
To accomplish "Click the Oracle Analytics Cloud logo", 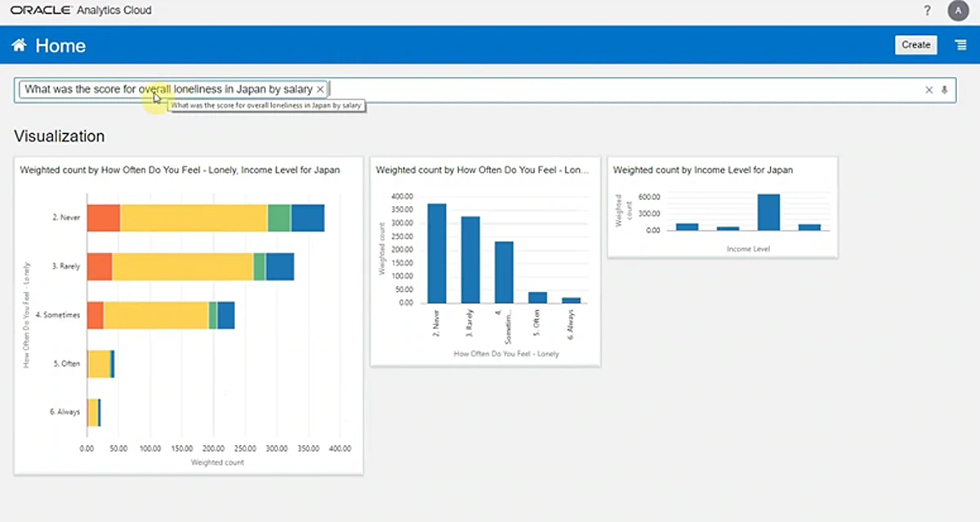I will point(81,11).
